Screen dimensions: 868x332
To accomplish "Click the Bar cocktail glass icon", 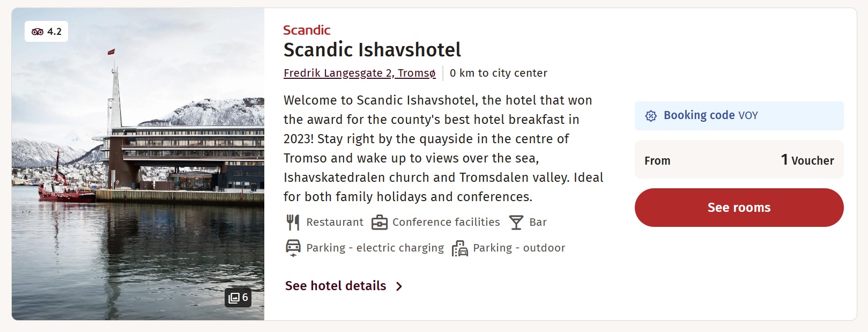I will [x=516, y=222].
